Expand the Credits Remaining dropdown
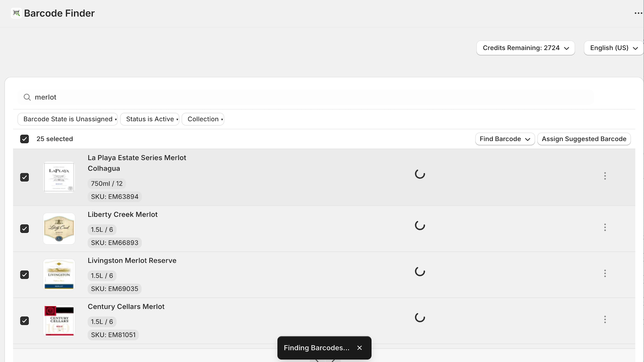 tap(526, 48)
